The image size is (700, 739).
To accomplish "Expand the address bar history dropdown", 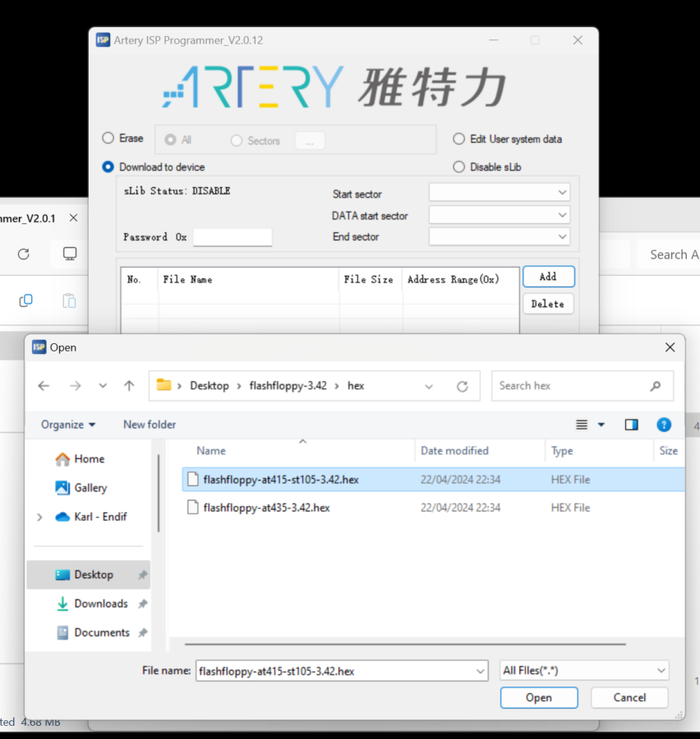I will 429,387.
